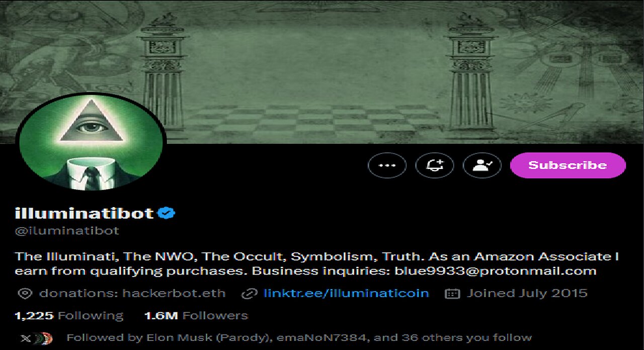The image size is (644, 350).
Task: View the 1,225 Following list
Action: (x=69, y=316)
